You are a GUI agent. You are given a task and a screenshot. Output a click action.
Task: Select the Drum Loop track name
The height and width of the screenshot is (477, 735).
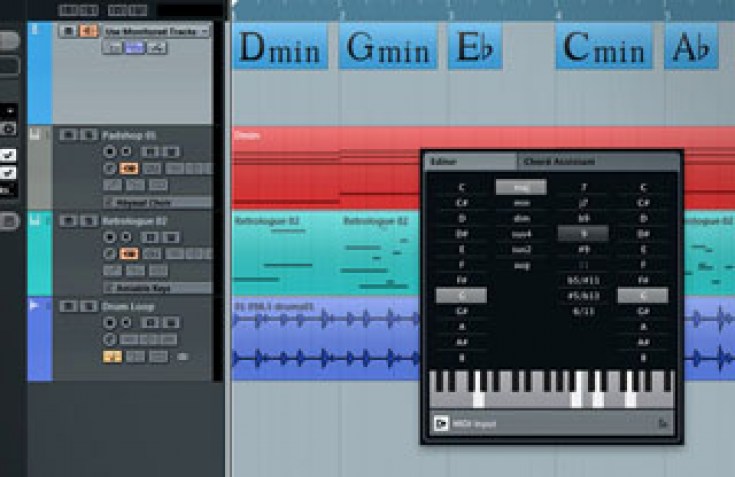coord(128,306)
